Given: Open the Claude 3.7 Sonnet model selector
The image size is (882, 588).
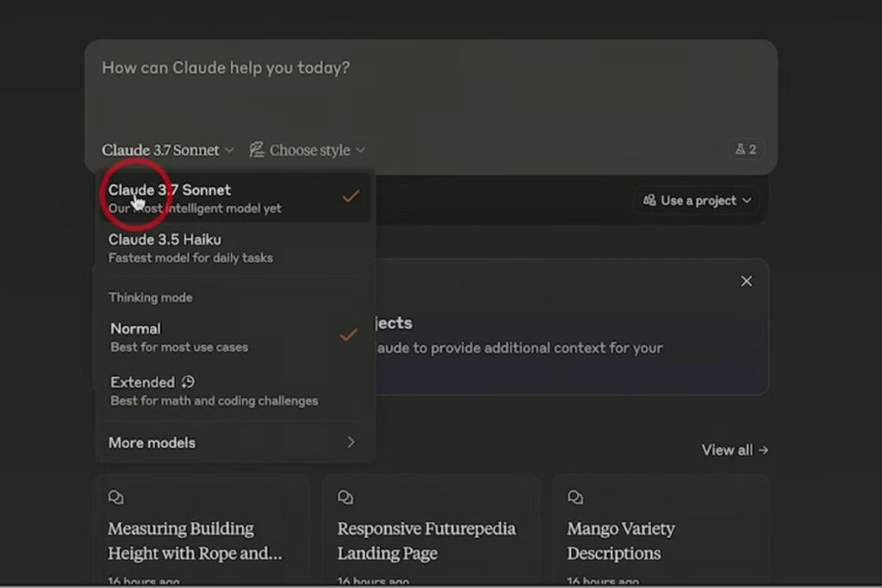Looking at the screenshot, I should 168,149.
